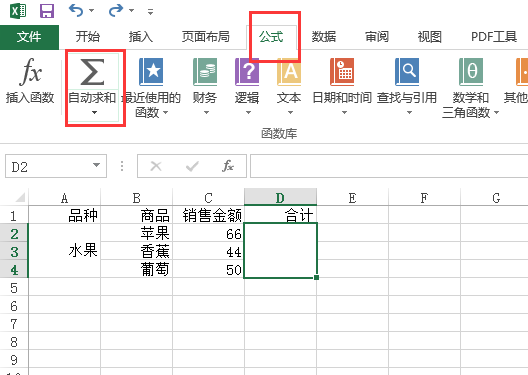Select column B header
The height and width of the screenshot is (375, 528).
coord(136,198)
